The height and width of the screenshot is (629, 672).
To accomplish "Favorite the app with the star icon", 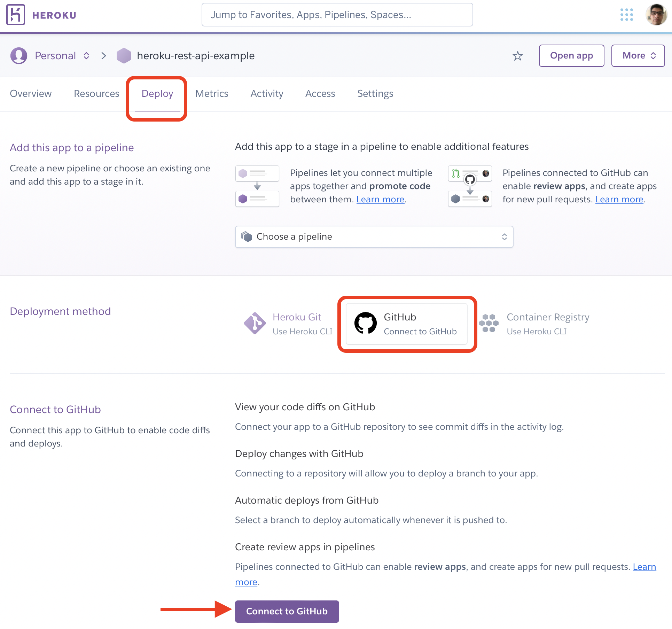I will click(x=518, y=56).
